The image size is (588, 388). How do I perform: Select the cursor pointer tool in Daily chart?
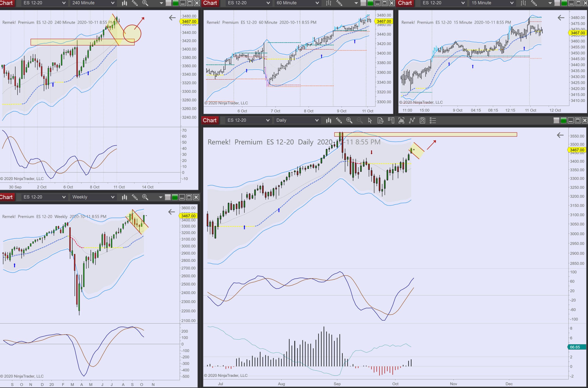370,120
